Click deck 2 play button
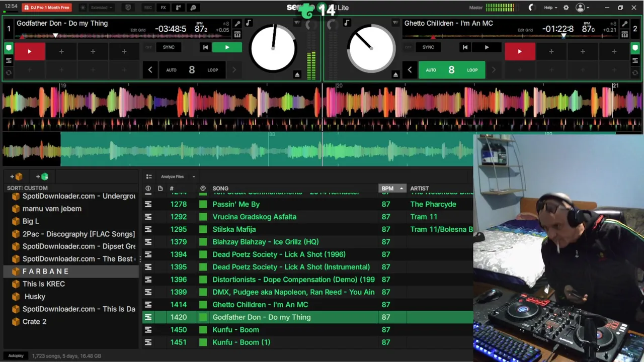Viewport: 644px width, 362px height. coord(487,47)
